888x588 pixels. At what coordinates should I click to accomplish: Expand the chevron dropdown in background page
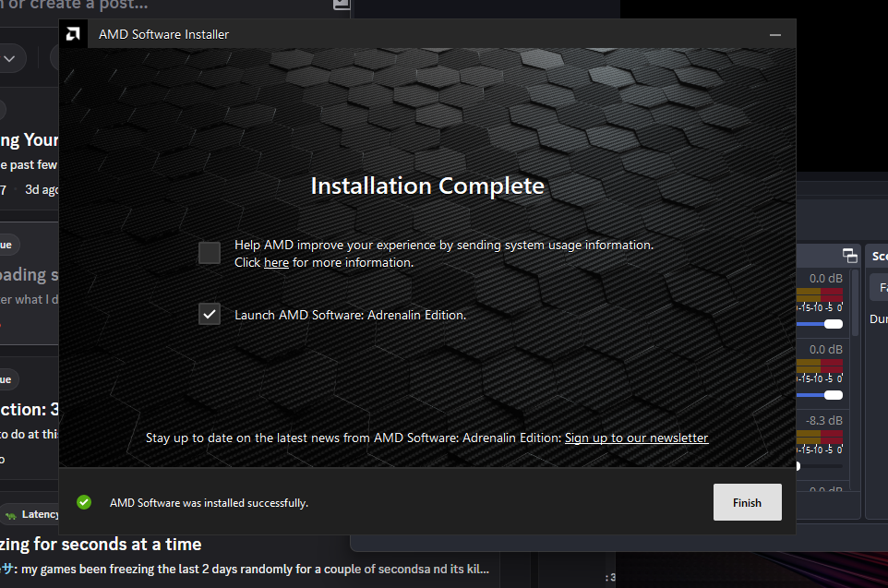(9, 58)
